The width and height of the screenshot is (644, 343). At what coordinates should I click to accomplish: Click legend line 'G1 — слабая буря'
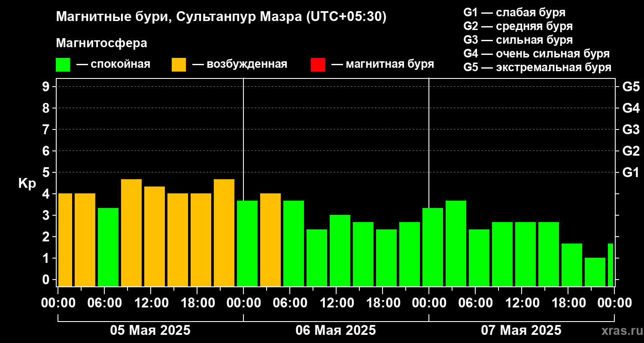(x=514, y=12)
